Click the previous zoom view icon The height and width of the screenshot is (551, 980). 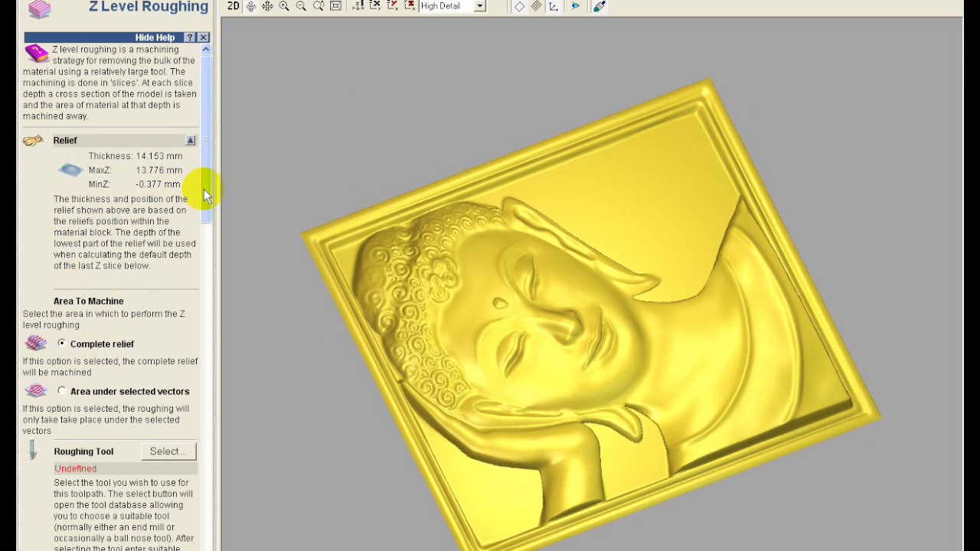pos(318,6)
